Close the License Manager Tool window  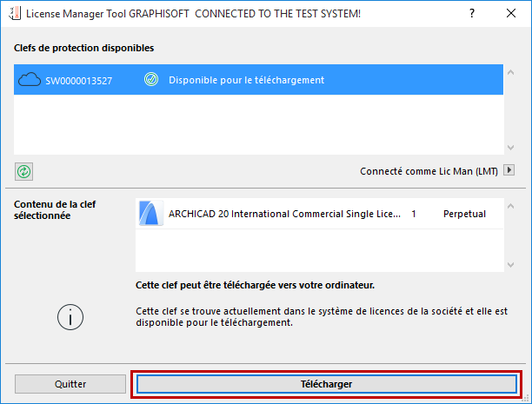coord(511,13)
